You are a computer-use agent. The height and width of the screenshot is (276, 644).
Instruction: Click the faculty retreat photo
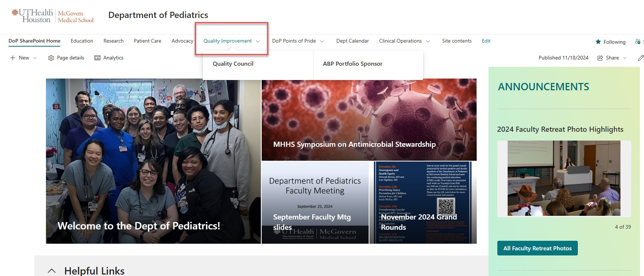(x=564, y=178)
